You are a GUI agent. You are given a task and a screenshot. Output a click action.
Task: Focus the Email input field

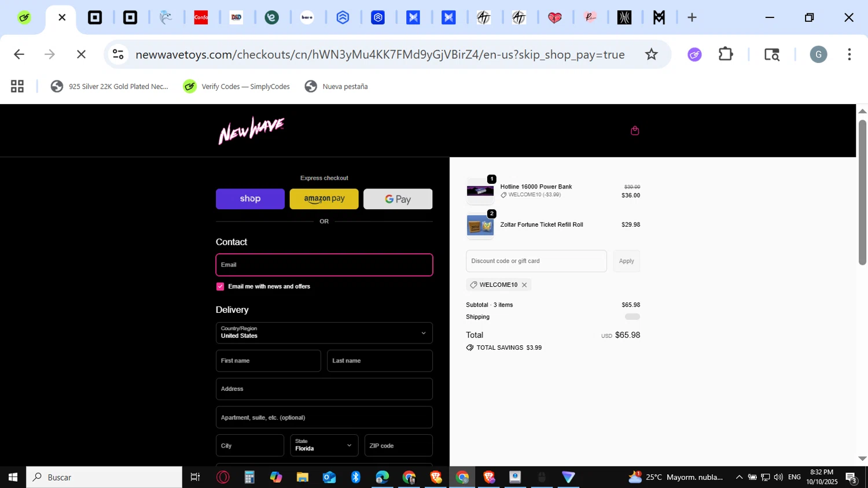pyautogui.click(x=324, y=265)
